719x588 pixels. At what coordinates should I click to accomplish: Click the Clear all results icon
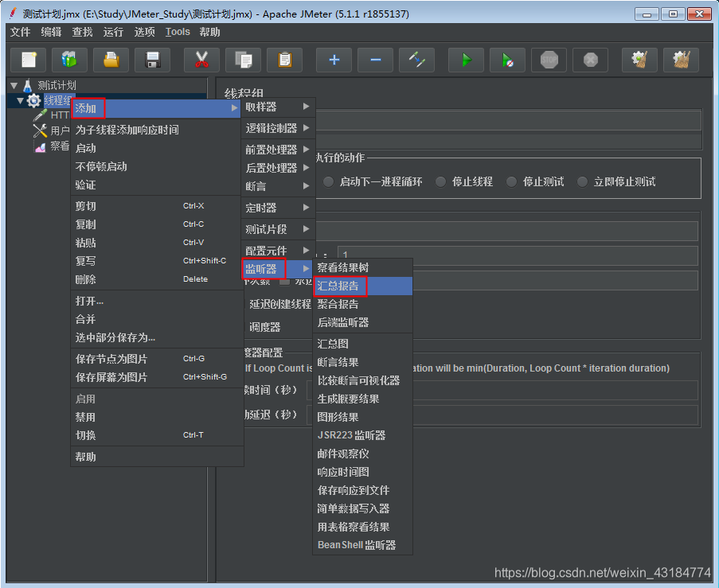(x=682, y=60)
